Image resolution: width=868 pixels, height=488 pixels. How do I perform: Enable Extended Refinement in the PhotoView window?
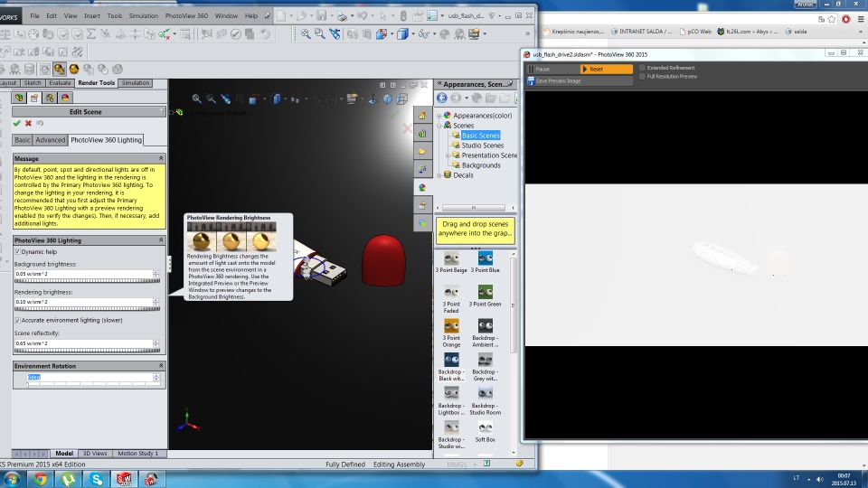(x=642, y=68)
